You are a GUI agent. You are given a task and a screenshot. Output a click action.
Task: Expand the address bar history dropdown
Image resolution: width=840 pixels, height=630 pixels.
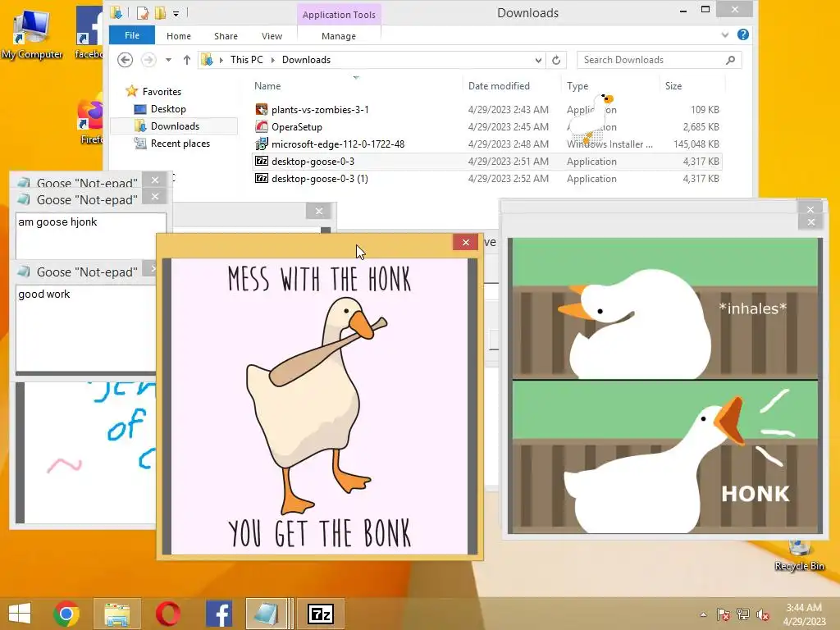(x=538, y=60)
